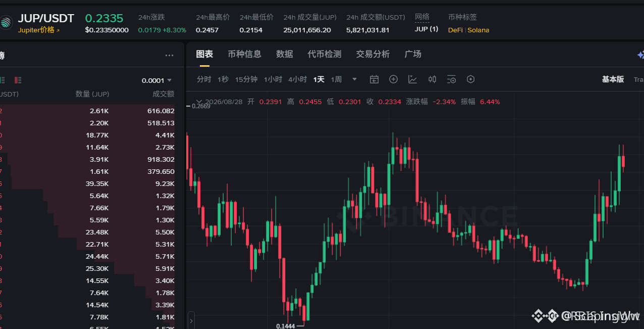Select order book row with 2.61K
The image size is (644, 329).
point(87,111)
